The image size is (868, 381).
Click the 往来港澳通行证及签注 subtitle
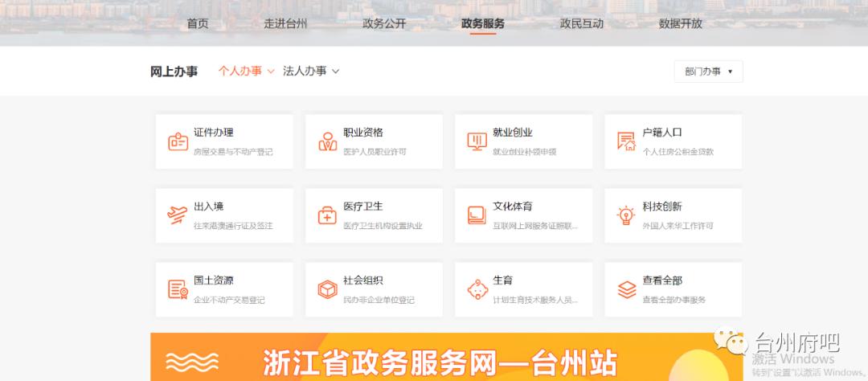[x=233, y=226]
